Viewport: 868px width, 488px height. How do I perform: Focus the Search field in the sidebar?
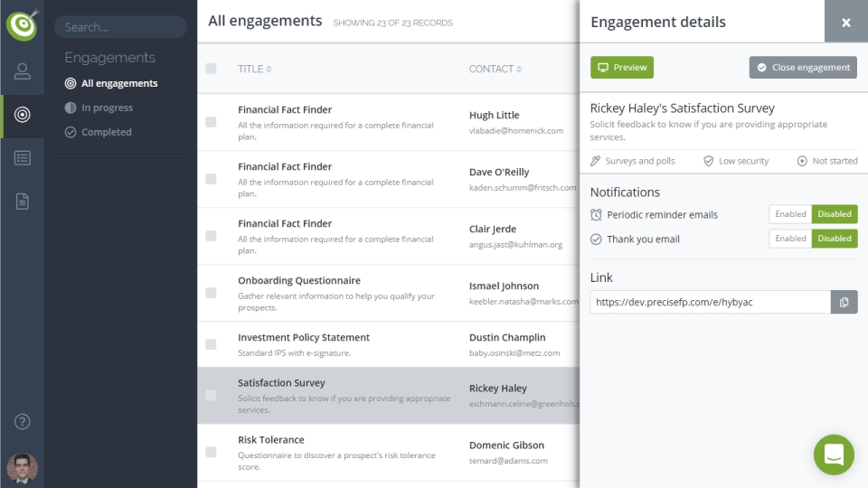(120, 27)
